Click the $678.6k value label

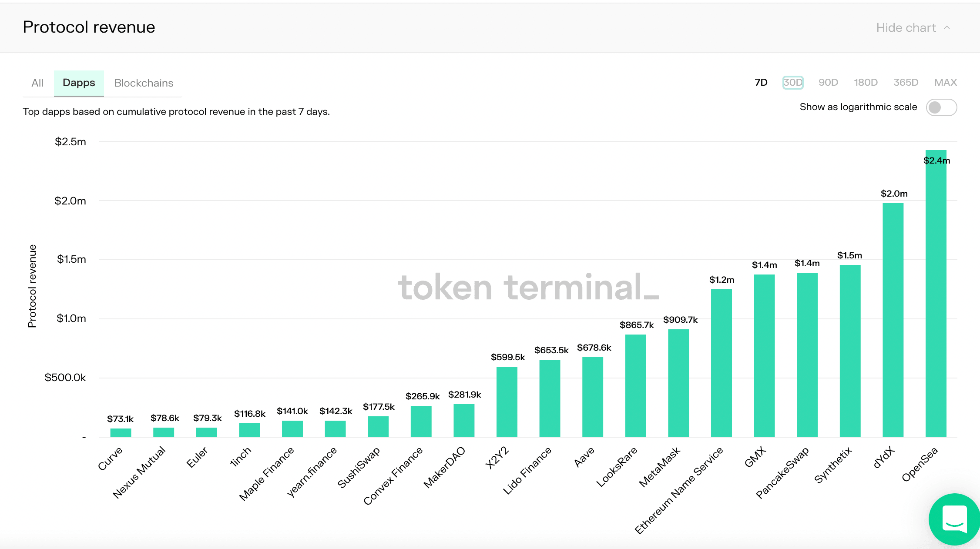tap(594, 348)
